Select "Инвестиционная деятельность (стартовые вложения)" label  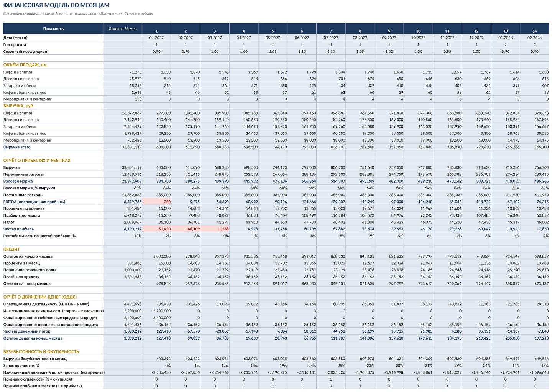[53, 311]
